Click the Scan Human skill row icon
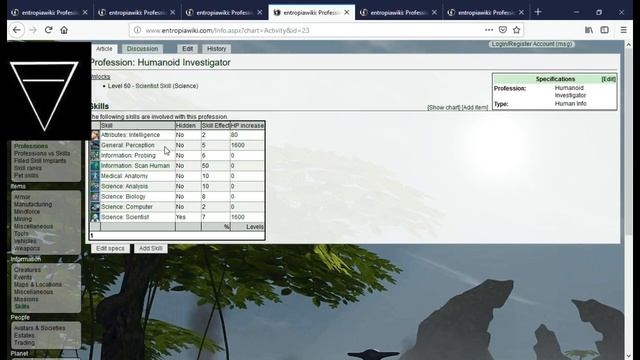Viewport: 640px width, 360px height. pyautogui.click(x=95, y=166)
